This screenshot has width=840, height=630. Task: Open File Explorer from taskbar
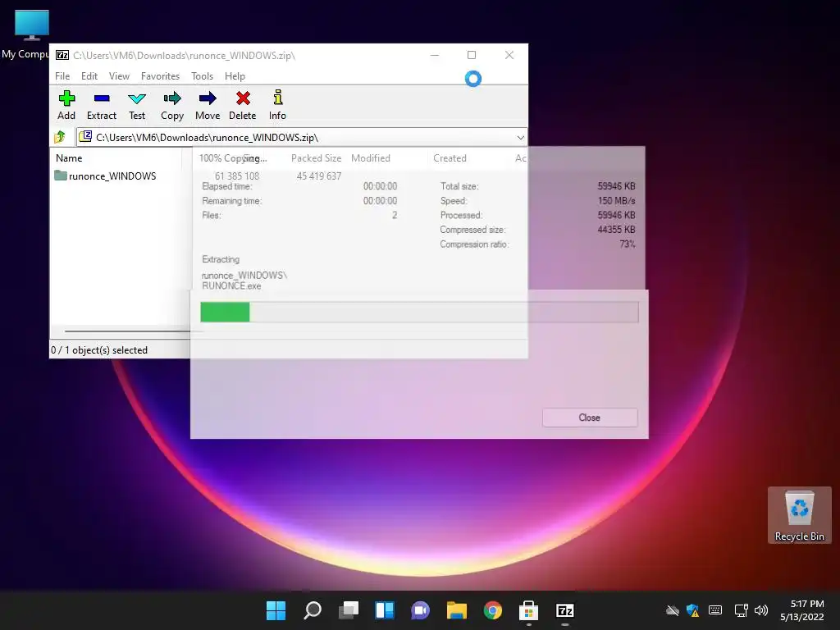point(456,610)
